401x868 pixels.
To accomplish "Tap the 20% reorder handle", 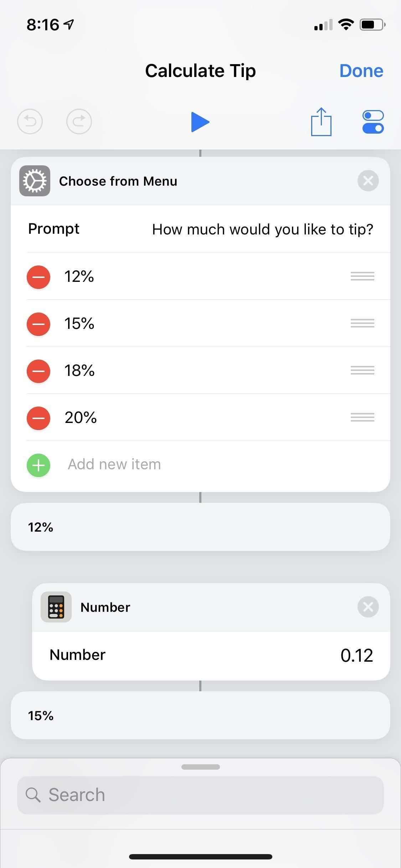I will tap(362, 417).
